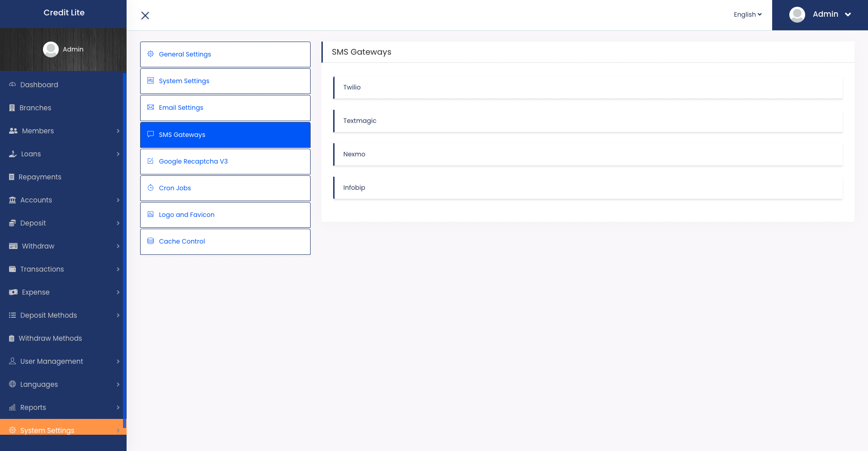
Task: Go to Withdraw Methods in sidebar
Action: pos(61,338)
